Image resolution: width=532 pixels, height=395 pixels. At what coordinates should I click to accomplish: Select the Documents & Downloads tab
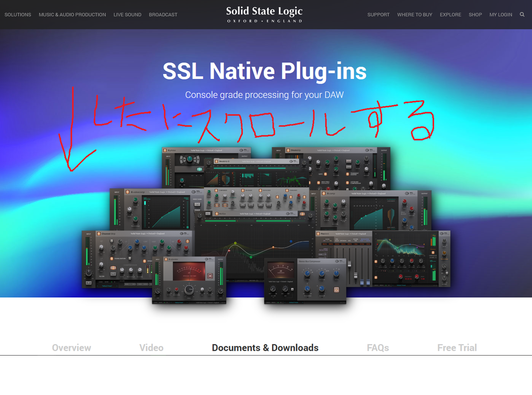tap(265, 348)
